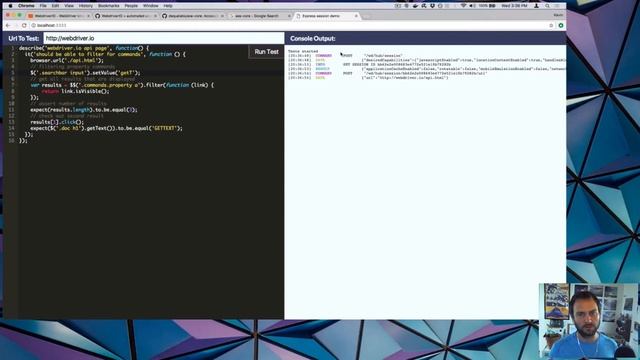Close the Google Search tab
Screen dimensions: 640x360
(289, 16)
